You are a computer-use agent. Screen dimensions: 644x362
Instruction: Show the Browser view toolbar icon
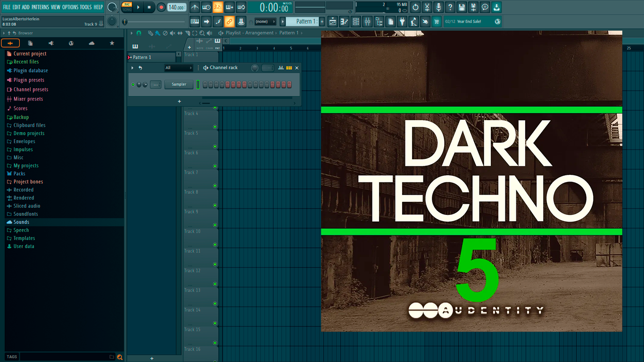pos(379,21)
